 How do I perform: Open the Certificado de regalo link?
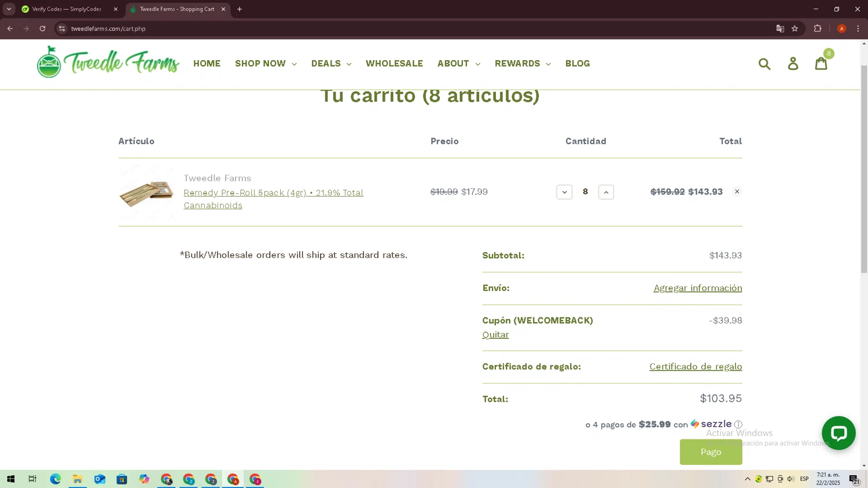pos(696,367)
